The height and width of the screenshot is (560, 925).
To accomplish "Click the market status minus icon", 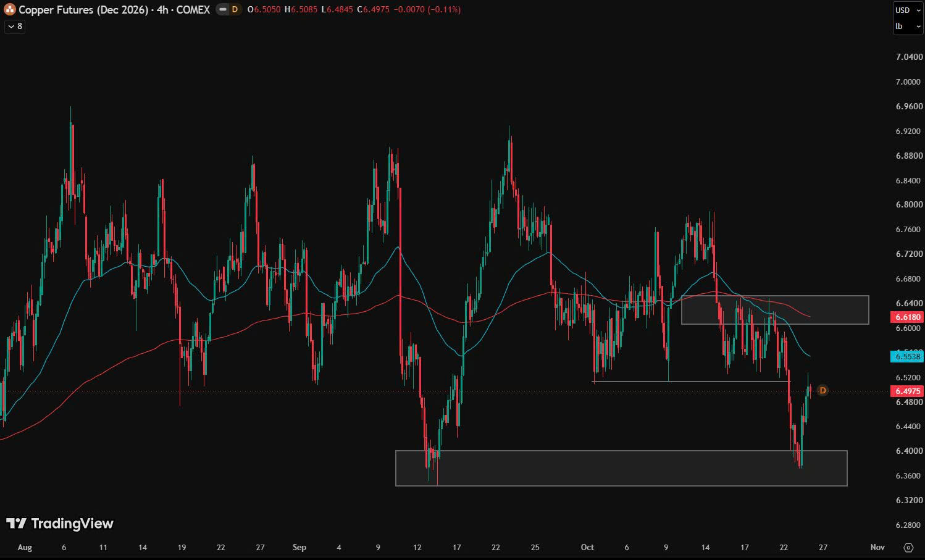I will click(x=223, y=9).
